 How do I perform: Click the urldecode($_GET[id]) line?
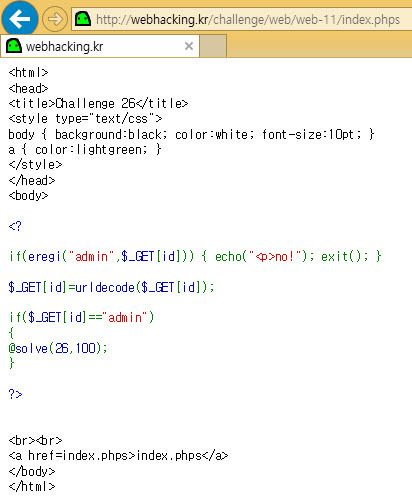112,287
